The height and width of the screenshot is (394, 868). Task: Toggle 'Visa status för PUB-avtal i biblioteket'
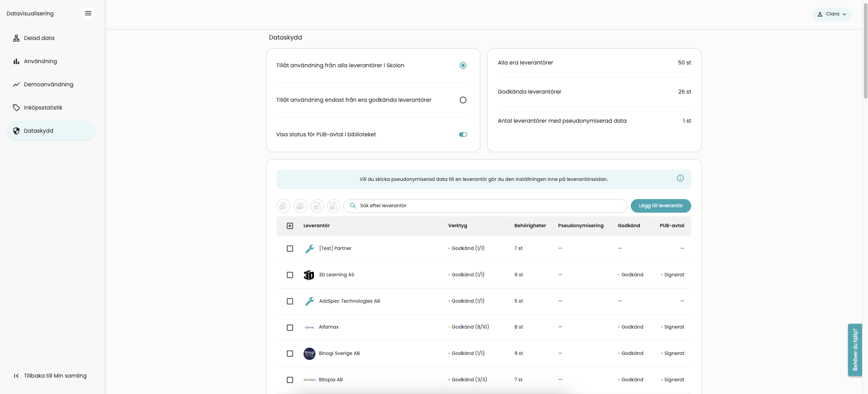click(x=463, y=135)
